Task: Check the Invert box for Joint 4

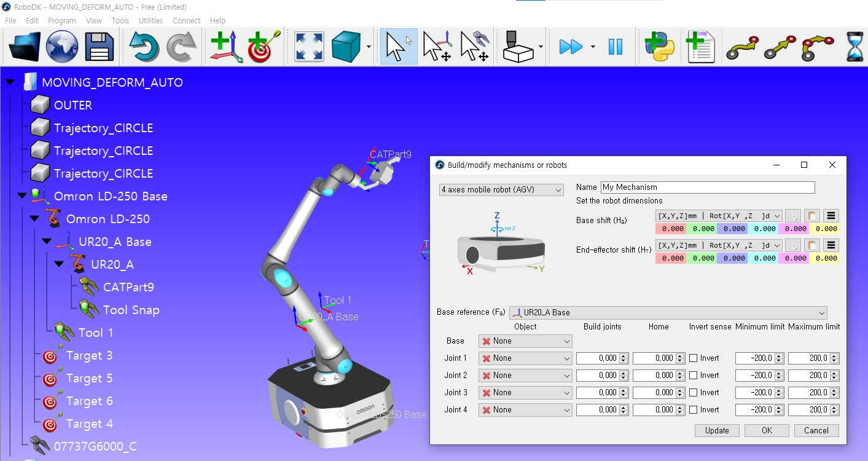Action: pos(693,410)
